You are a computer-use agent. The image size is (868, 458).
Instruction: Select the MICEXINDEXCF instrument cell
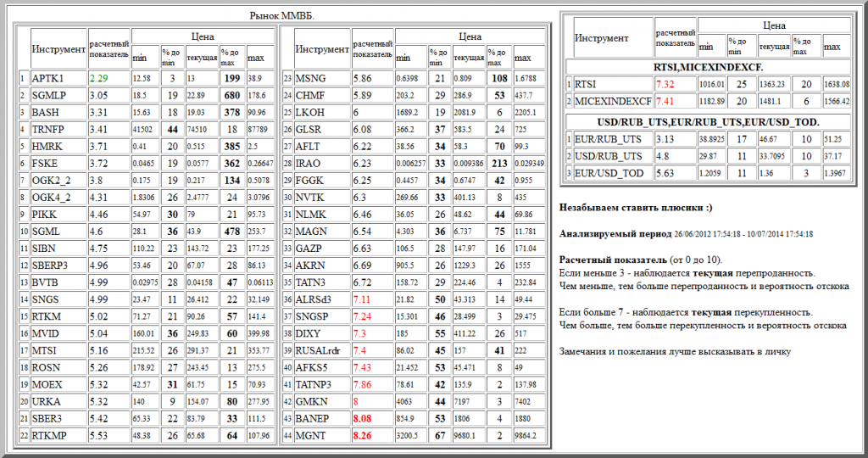click(x=610, y=102)
